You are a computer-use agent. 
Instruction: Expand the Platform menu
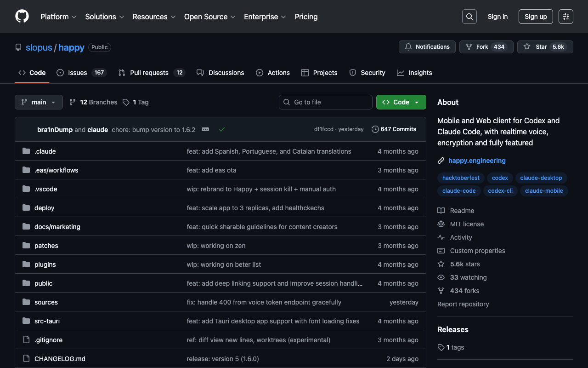(58, 17)
